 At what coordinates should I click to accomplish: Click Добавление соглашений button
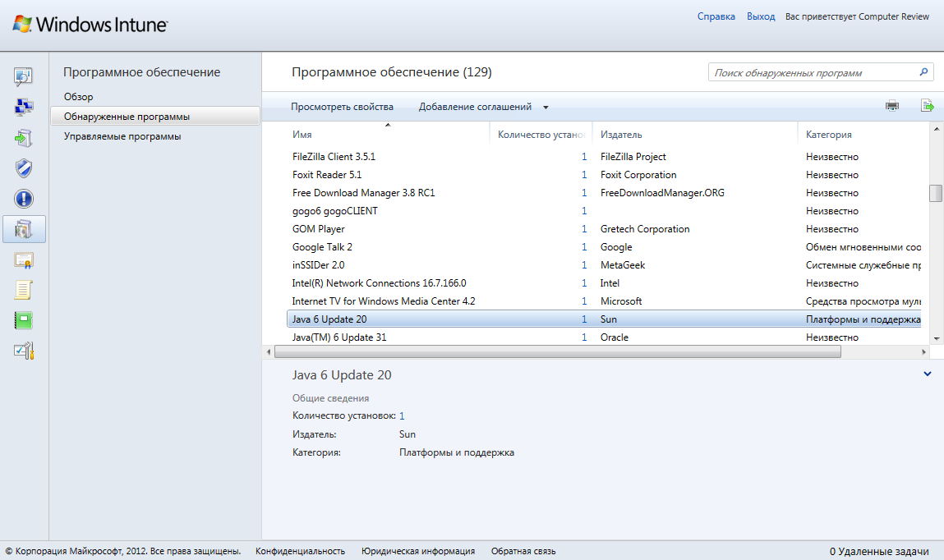[475, 107]
